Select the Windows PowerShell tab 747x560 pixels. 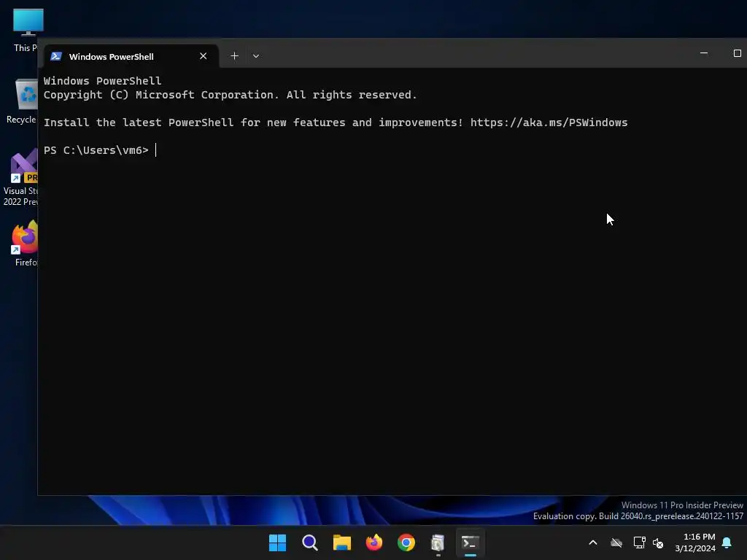tap(131, 56)
